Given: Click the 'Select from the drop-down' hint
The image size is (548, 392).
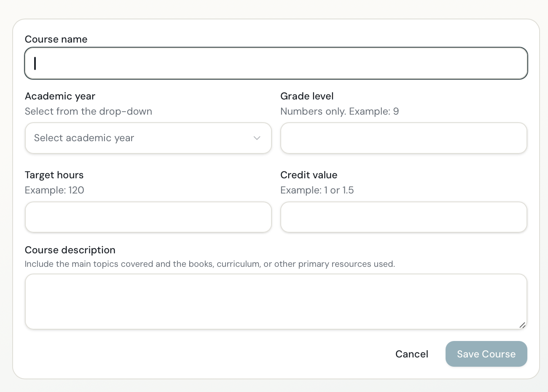Looking at the screenshot, I should 89,111.
